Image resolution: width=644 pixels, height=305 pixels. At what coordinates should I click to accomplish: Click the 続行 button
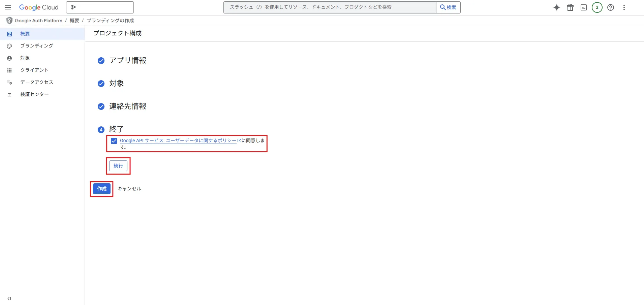tap(118, 166)
